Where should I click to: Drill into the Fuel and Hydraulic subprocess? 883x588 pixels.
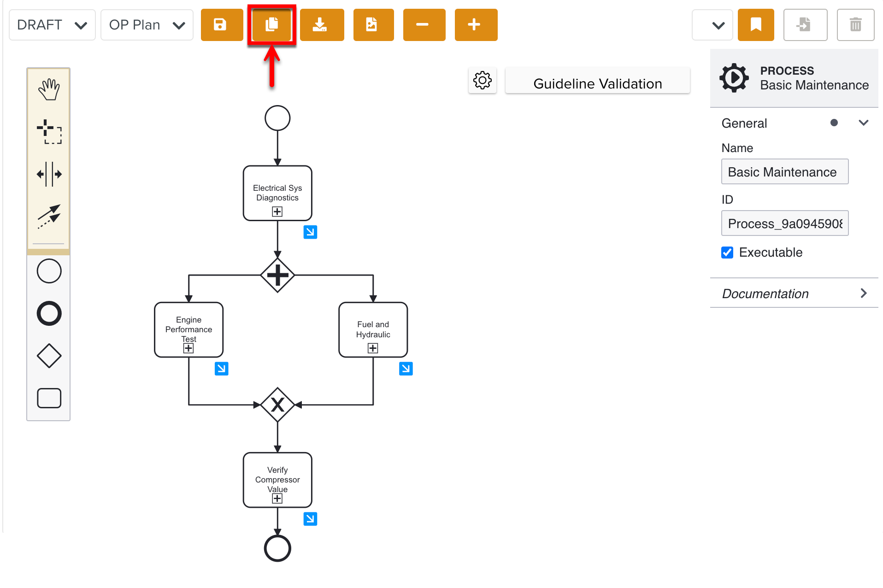click(406, 369)
